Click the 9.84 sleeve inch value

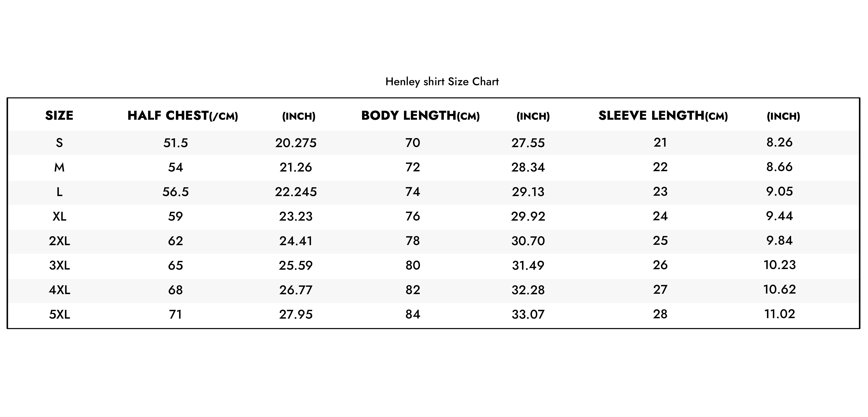[780, 241]
